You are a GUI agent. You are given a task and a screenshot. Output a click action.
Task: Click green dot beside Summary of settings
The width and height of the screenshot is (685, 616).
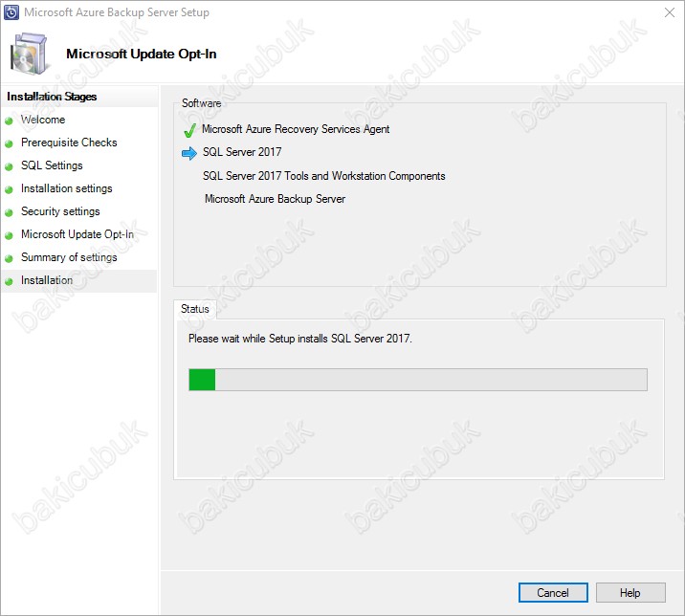tap(9, 258)
